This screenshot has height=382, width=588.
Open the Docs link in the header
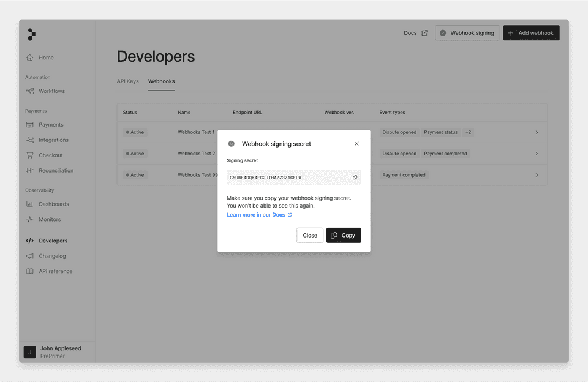[x=410, y=33]
